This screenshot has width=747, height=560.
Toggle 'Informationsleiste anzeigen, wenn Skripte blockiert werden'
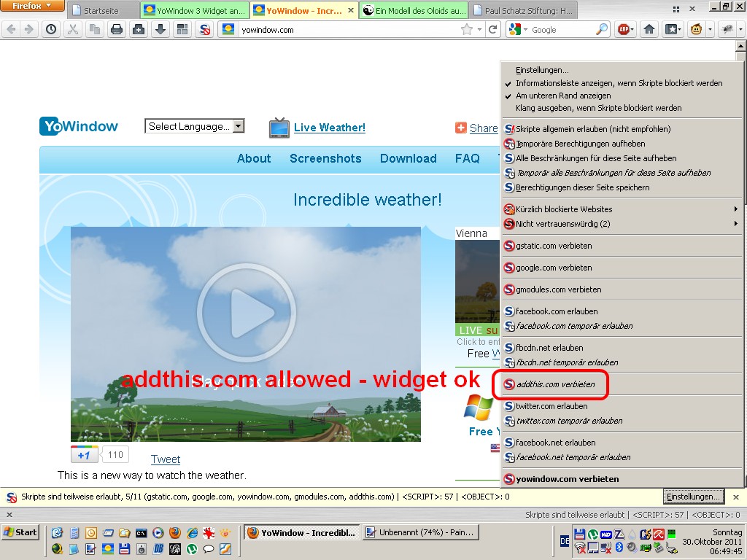[622, 83]
